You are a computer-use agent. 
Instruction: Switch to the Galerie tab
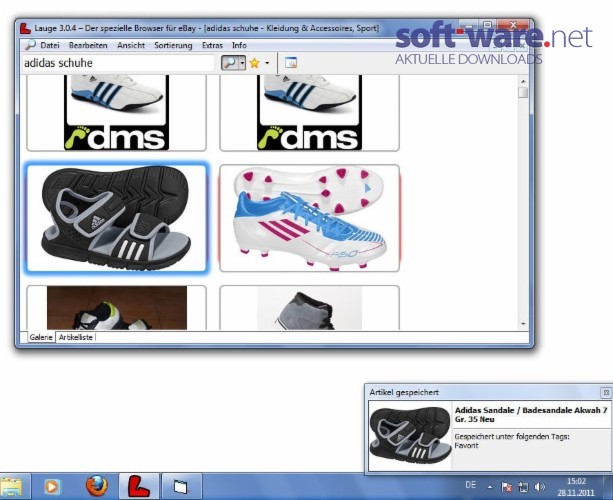[41, 337]
